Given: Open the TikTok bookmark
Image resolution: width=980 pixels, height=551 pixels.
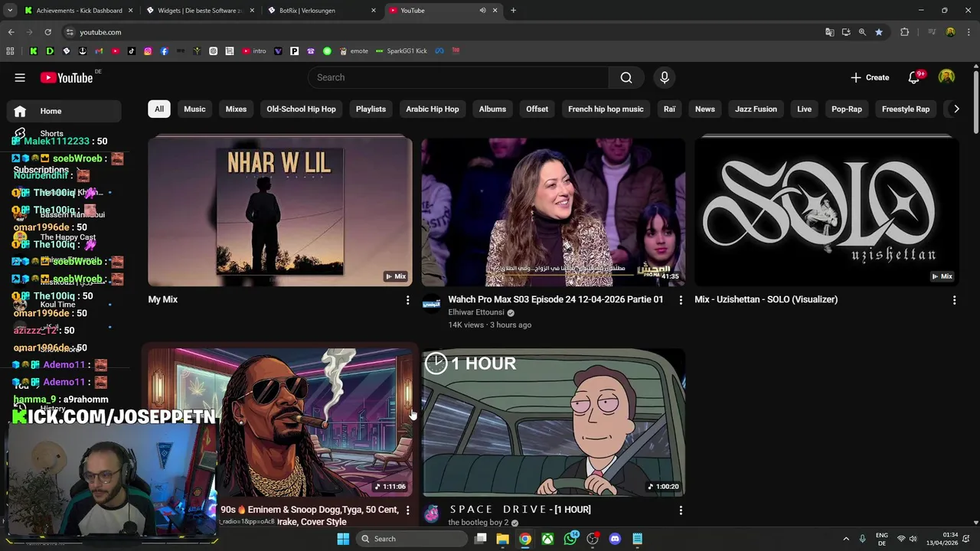Looking at the screenshot, I should [x=132, y=51].
